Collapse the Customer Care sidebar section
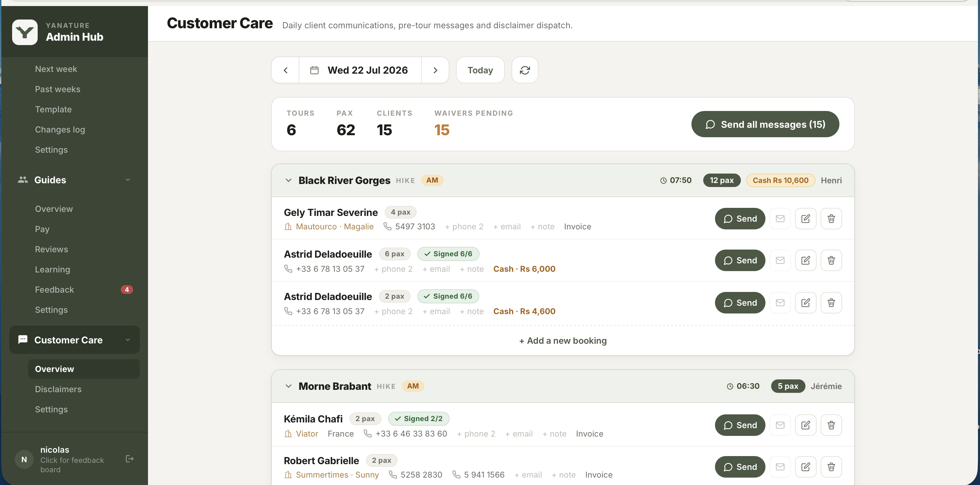Screen dimensions: 980x485 pyautogui.click(x=75, y=340)
